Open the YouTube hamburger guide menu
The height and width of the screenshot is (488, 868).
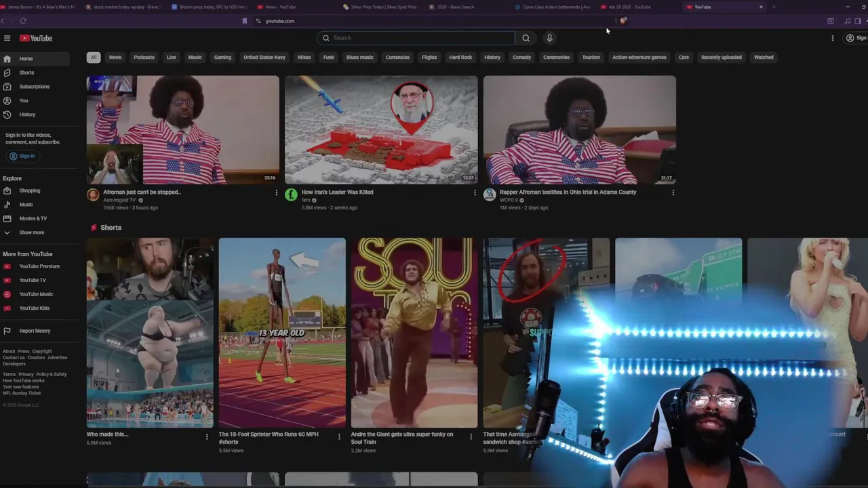(7, 38)
